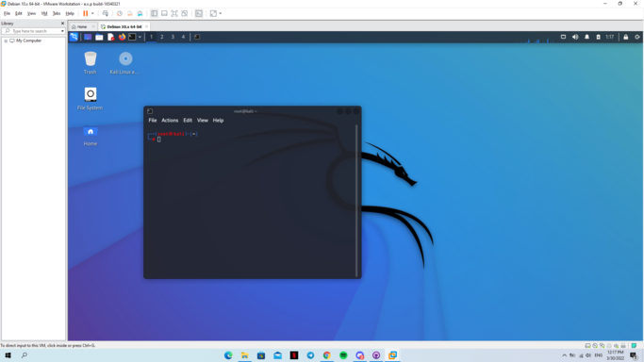Screen dimensions: 644x362
Task: Lock the Kali screen
Action: click(625, 37)
